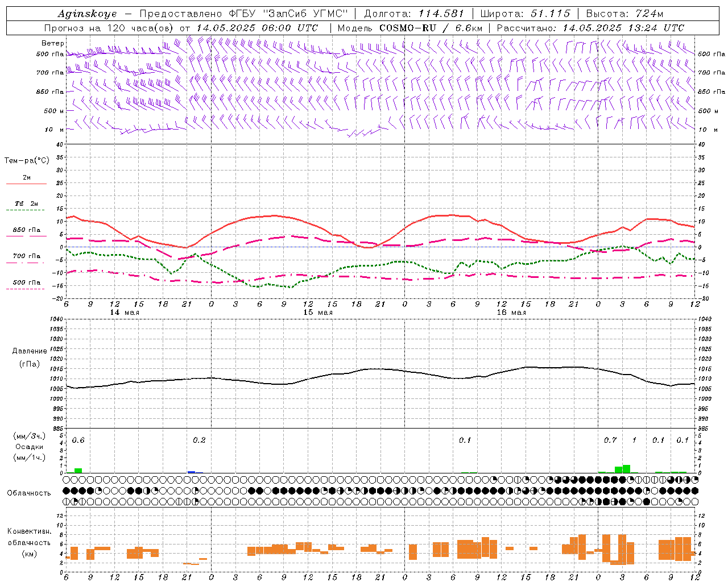Select the forecast start "14.05.2025 06:00 UTC"
The image size is (728, 582).
tap(257, 28)
